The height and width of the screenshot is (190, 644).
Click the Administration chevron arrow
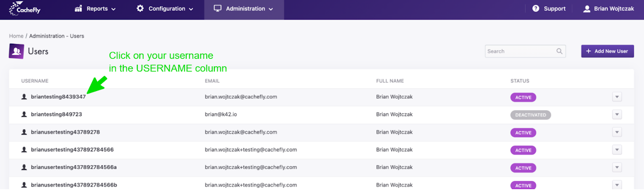tap(271, 9)
